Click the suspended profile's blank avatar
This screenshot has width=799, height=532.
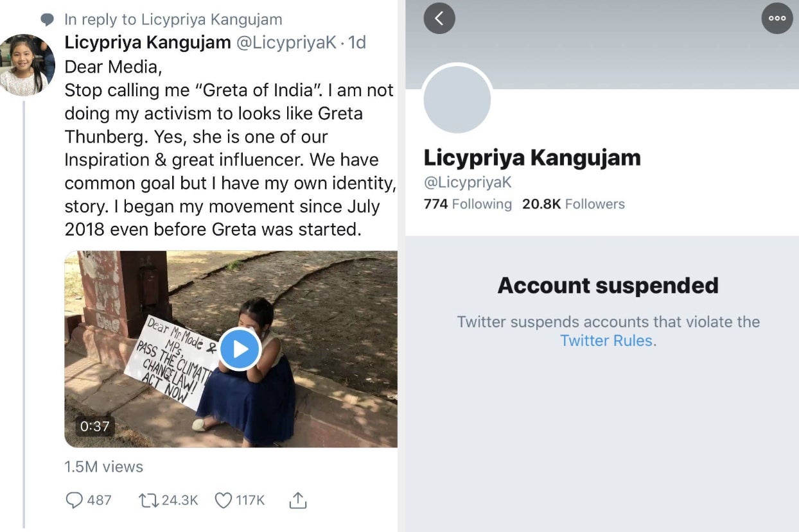[x=457, y=100]
